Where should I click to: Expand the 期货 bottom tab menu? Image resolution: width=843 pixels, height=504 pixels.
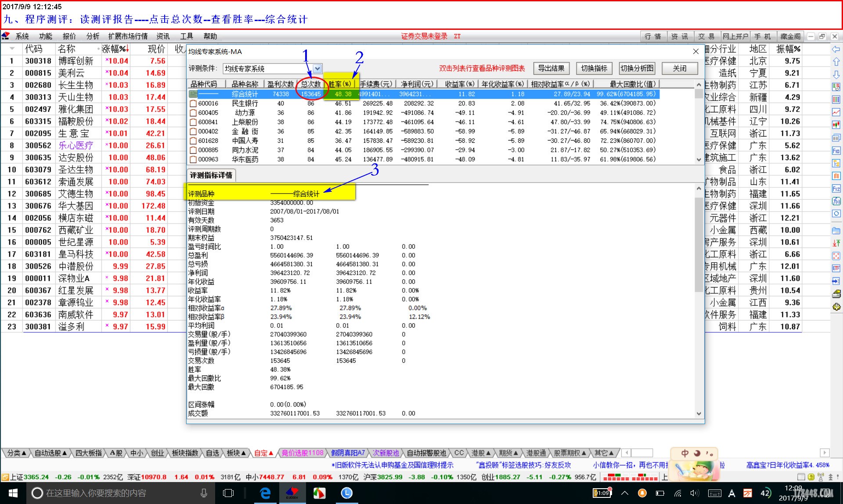(508, 453)
